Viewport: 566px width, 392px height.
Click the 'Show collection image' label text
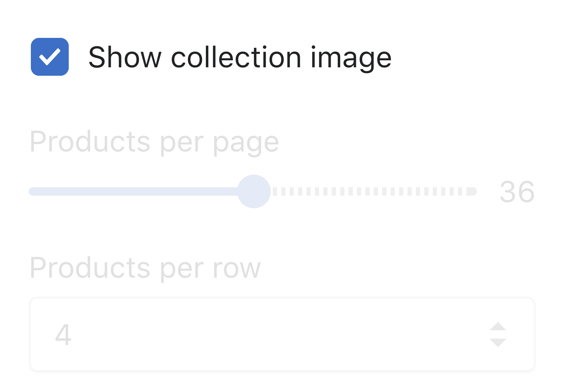click(x=240, y=58)
